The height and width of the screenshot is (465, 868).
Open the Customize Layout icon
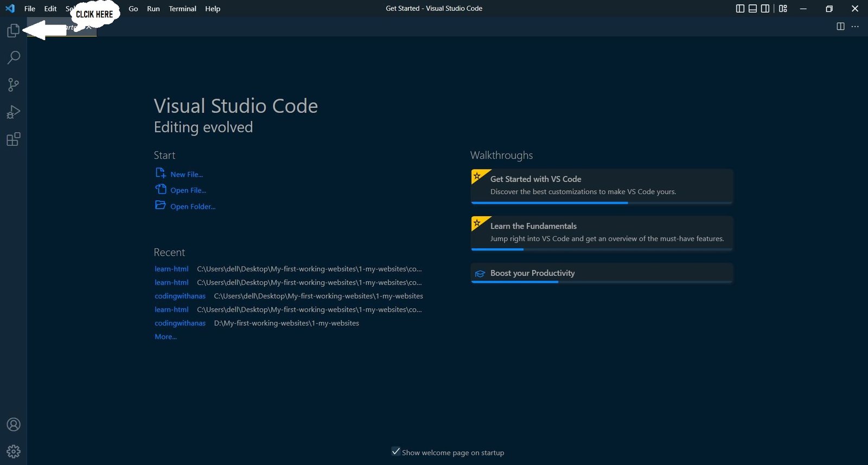tap(783, 9)
